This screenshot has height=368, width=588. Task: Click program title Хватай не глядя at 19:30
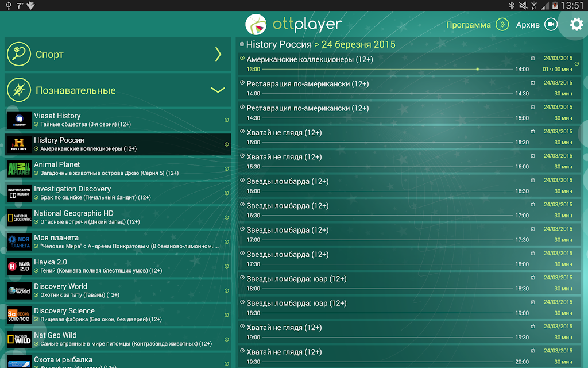[x=284, y=352]
